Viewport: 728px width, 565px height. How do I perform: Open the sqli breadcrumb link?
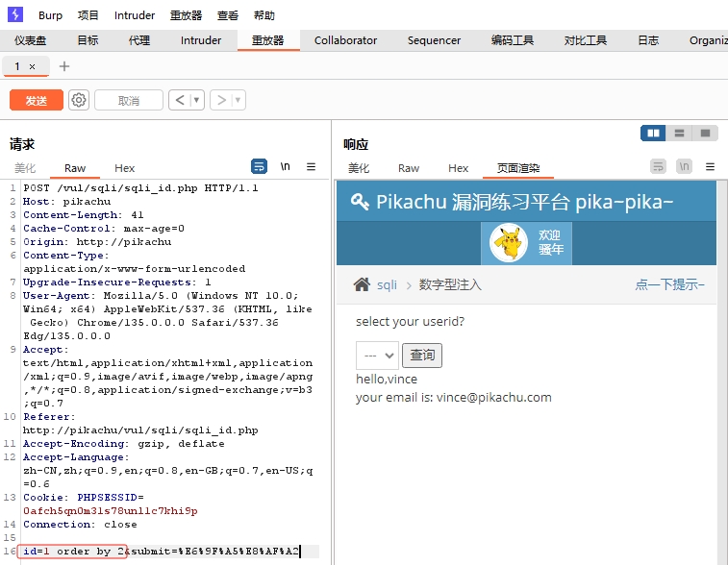pyautogui.click(x=387, y=284)
